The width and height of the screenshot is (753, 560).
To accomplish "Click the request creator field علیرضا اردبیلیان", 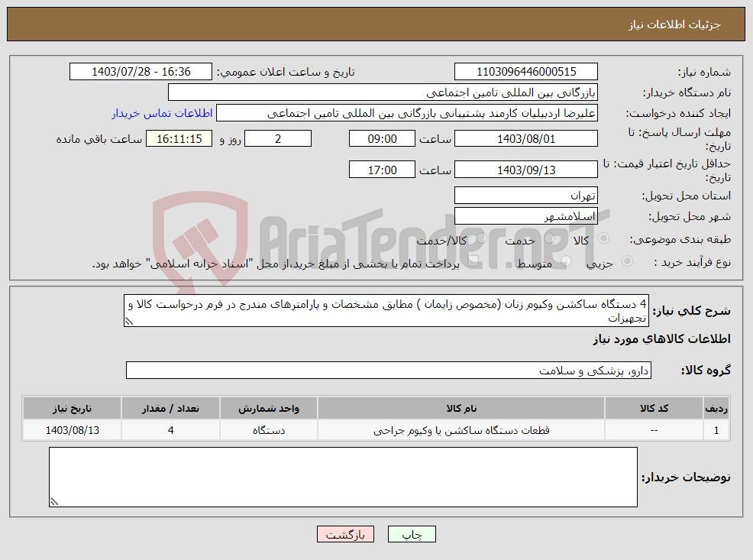I will [x=407, y=113].
